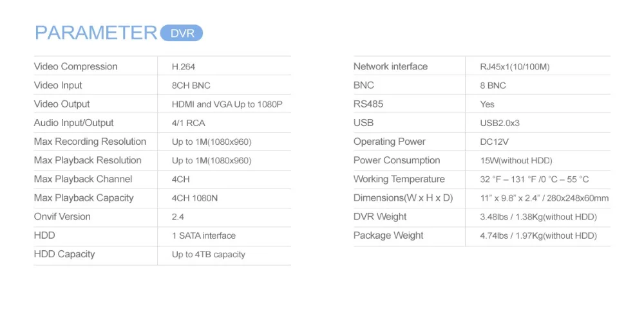Screen dimensions: 644x312
Task: Select the USB2.0x3 value
Action: [500, 123]
